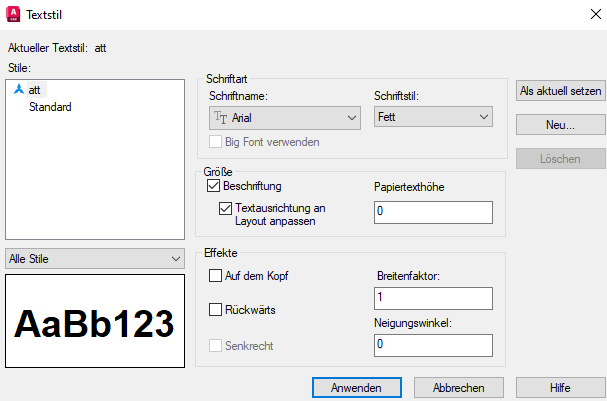The height and width of the screenshot is (401, 607).
Task: Click the Anwenden button
Action: point(357,387)
